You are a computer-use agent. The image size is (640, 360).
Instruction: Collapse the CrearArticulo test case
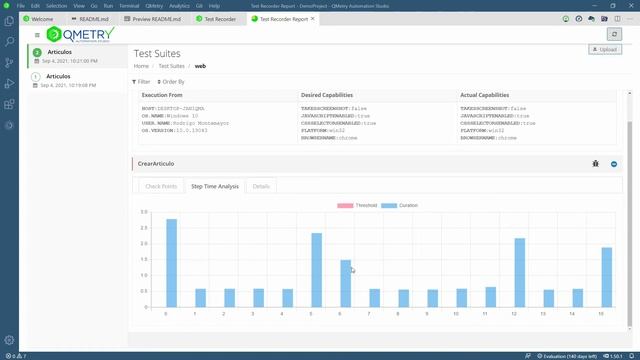pyautogui.click(x=614, y=164)
